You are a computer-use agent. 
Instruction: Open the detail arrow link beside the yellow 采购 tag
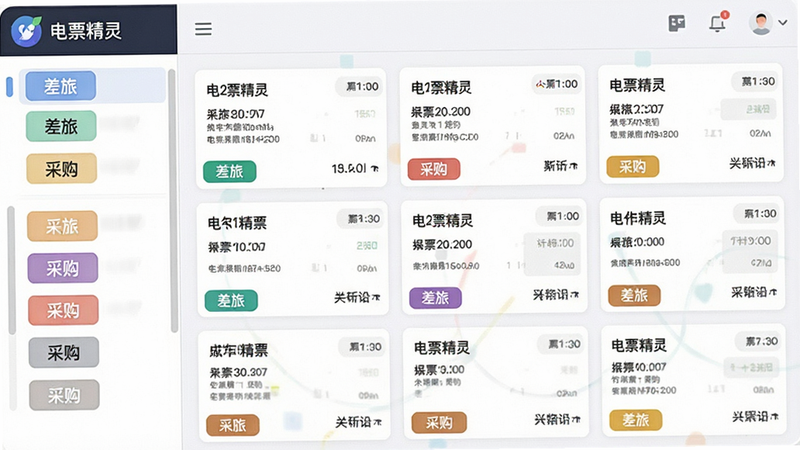tap(752, 163)
